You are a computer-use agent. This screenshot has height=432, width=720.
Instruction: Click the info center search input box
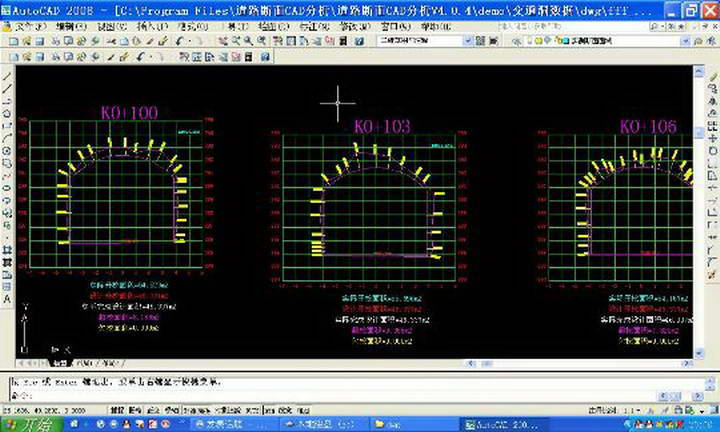(x=573, y=27)
